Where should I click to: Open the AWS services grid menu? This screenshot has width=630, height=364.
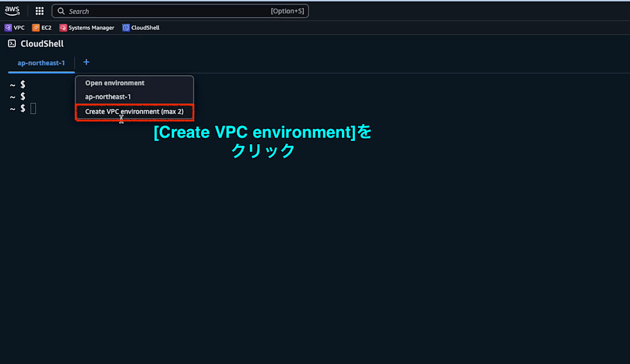(39, 11)
